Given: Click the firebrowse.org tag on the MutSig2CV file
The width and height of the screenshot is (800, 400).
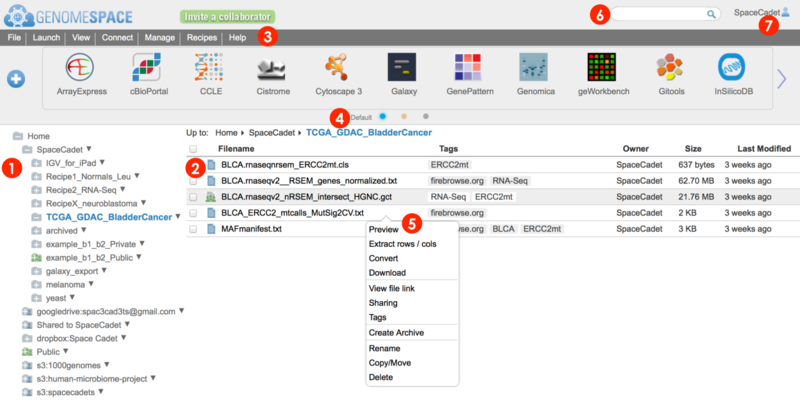Looking at the screenshot, I should [457, 213].
